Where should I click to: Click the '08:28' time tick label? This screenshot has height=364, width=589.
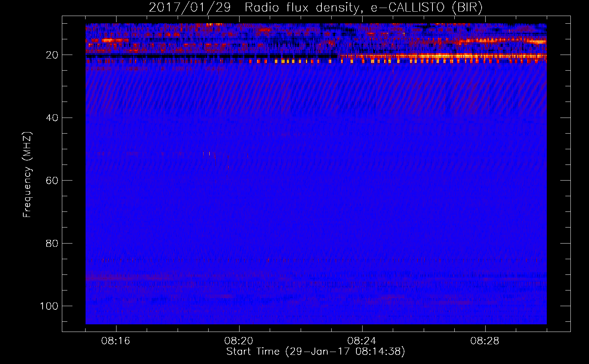tap(485, 341)
